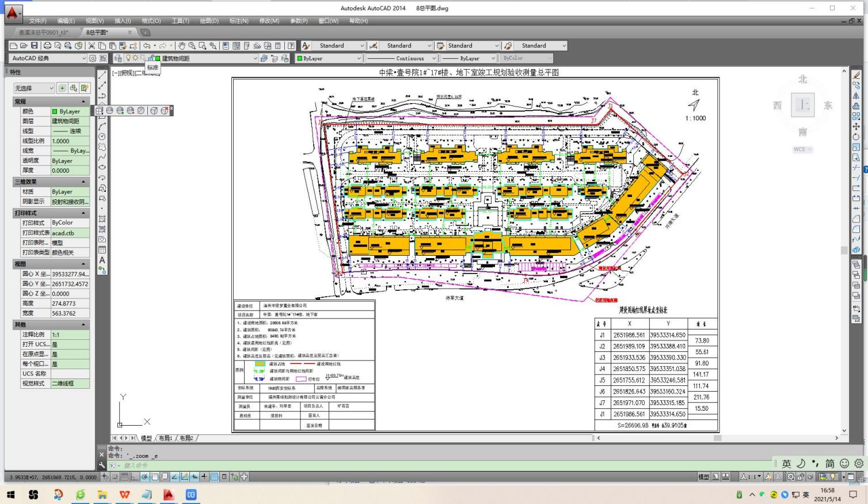This screenshot has width=868, height=504.
Task: Toggle Ortho Mode in the status bar
Action: coord(135,476)
